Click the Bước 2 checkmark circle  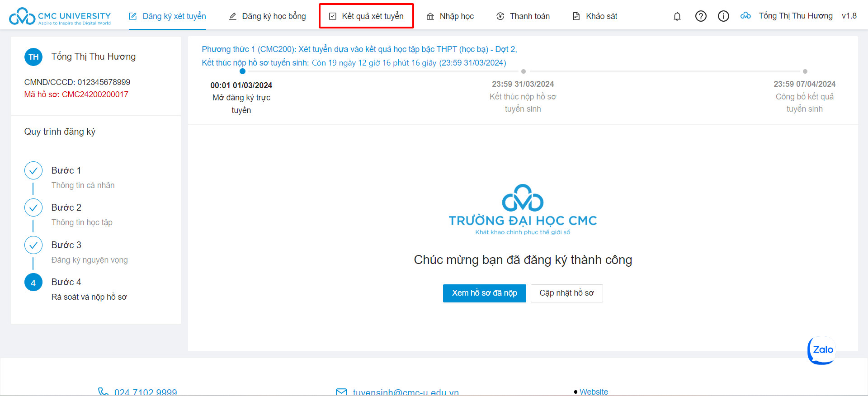pyautogui.click(x=33, y=207)
